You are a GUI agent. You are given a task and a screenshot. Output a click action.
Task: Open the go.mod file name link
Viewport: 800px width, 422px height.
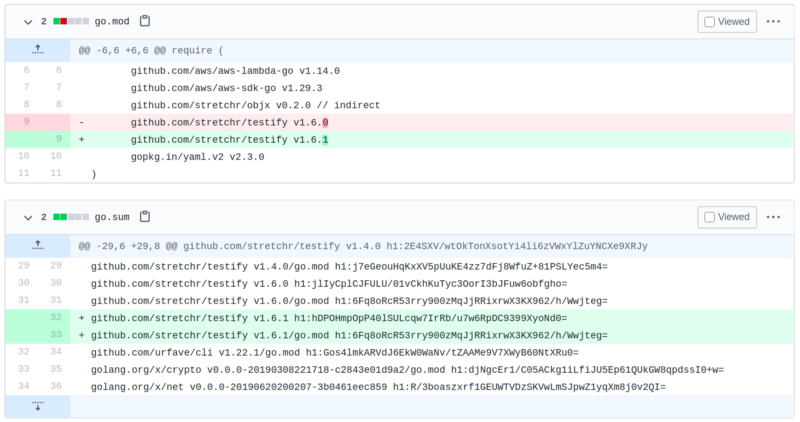click(112, 21)
